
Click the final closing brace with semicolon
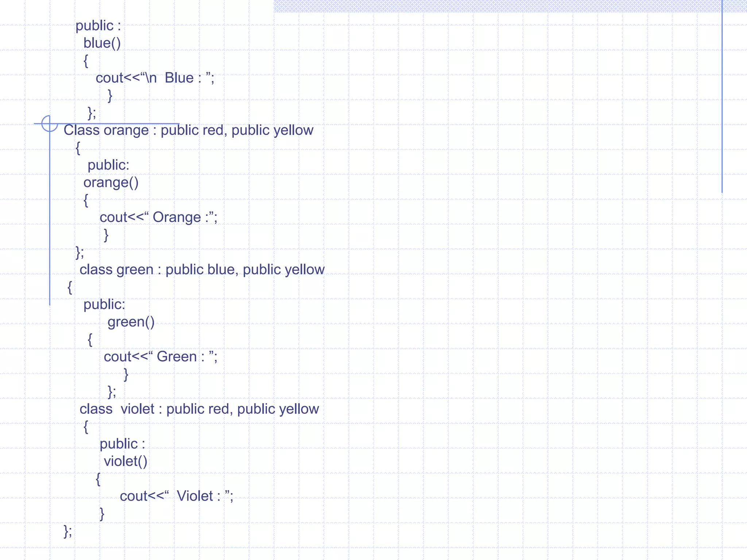(68, 531)
